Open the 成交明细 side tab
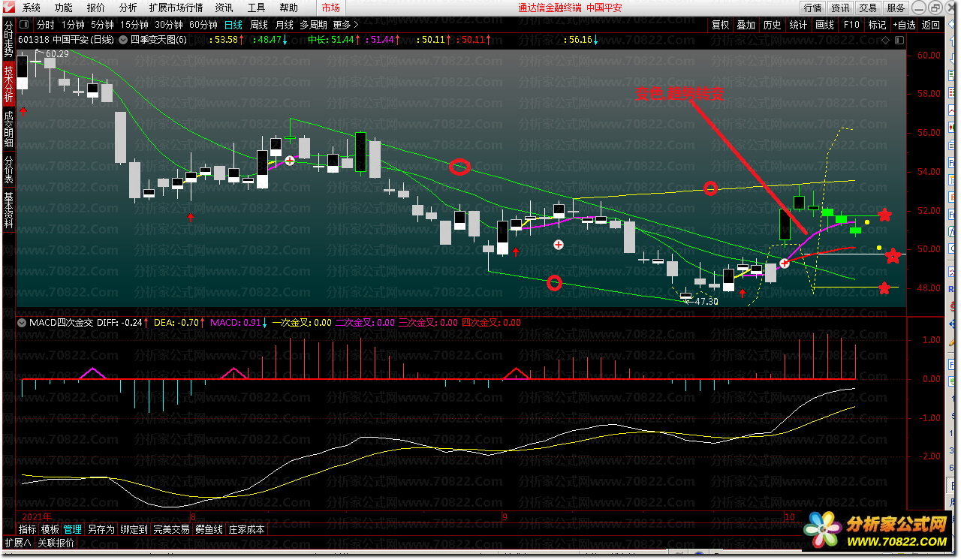 [8, 128]
